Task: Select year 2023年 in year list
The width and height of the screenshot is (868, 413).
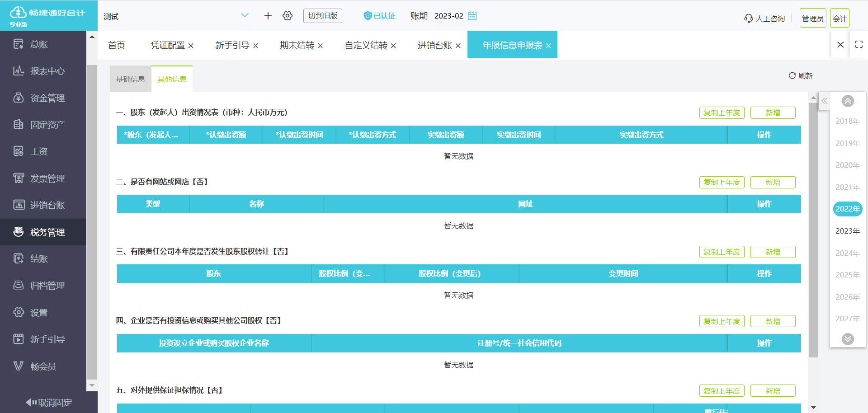Action: [x=848, y=231]
